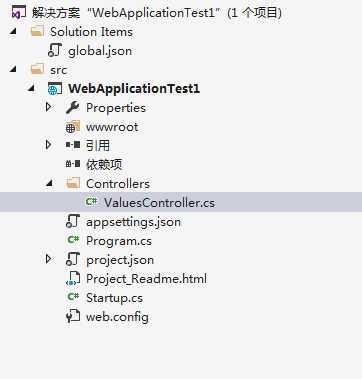Click the 依赖项 dependencies icon
362x379 pixels.
pyautogui.click(x=73, y=164)
